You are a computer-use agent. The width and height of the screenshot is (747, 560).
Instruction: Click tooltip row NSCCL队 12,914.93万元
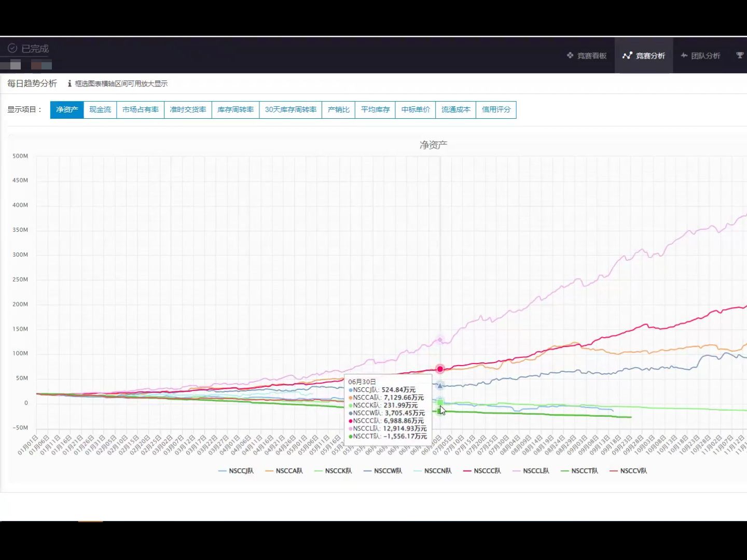point(388,428)
